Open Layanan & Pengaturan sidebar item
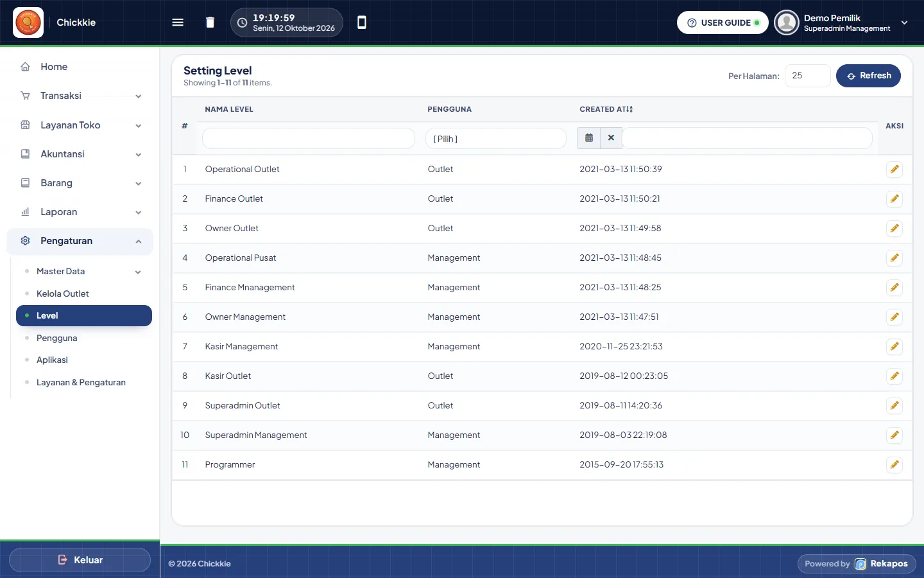 click(x=84, y=382)
